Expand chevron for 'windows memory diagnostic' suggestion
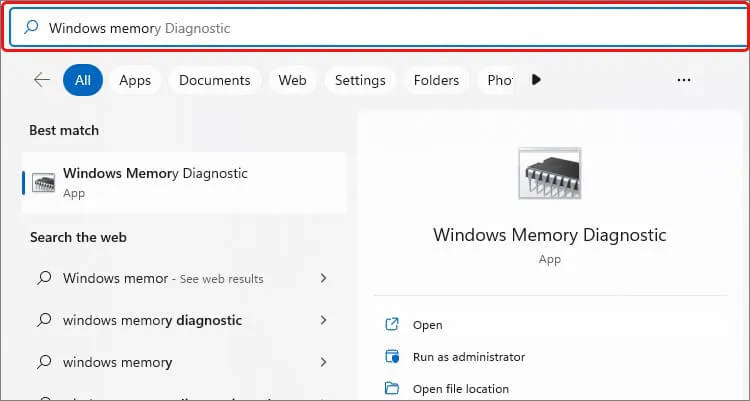 324,320
